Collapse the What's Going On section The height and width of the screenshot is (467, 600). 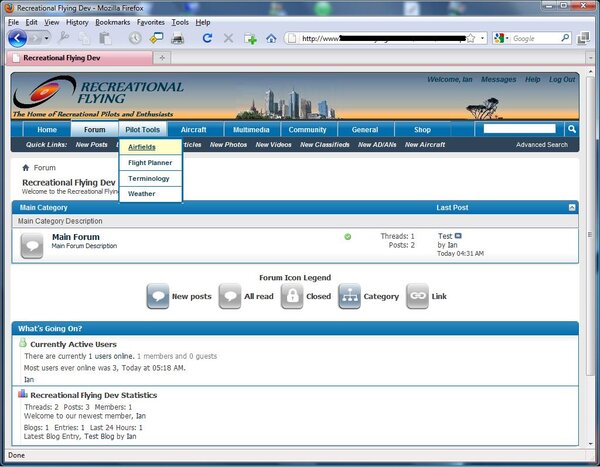click(x=572, y=328)
